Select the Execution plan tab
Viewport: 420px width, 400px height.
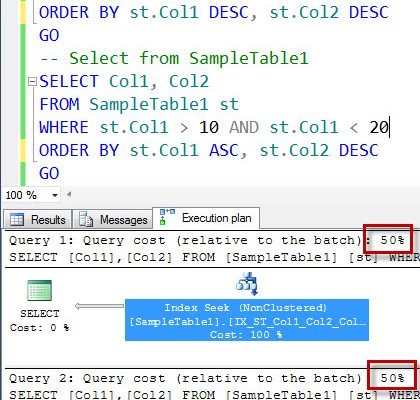tap(206, 218)
